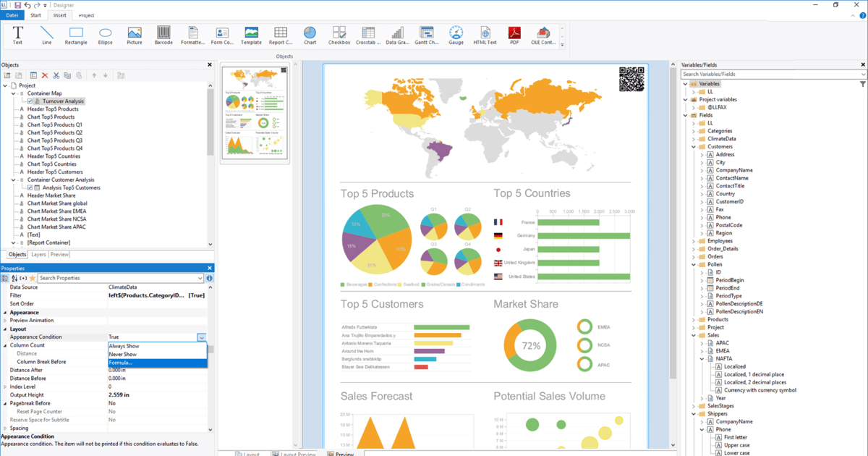
Task: Choose Formula... from dropdown list
Action: [x=157, y=363]
